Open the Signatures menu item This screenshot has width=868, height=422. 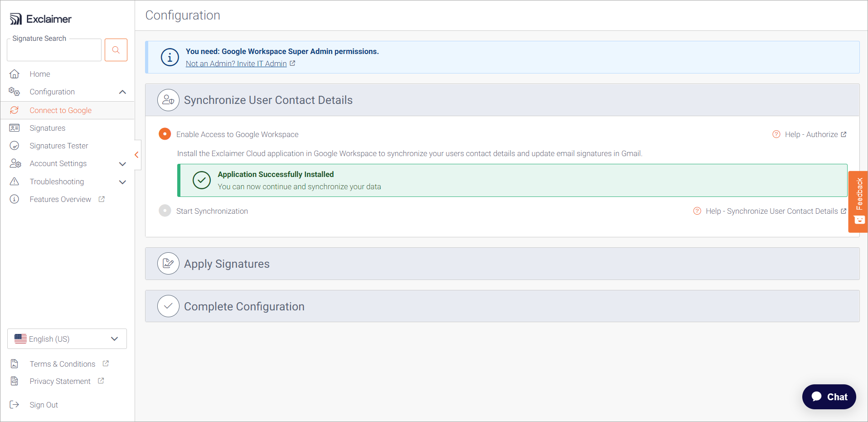[48, 128]
